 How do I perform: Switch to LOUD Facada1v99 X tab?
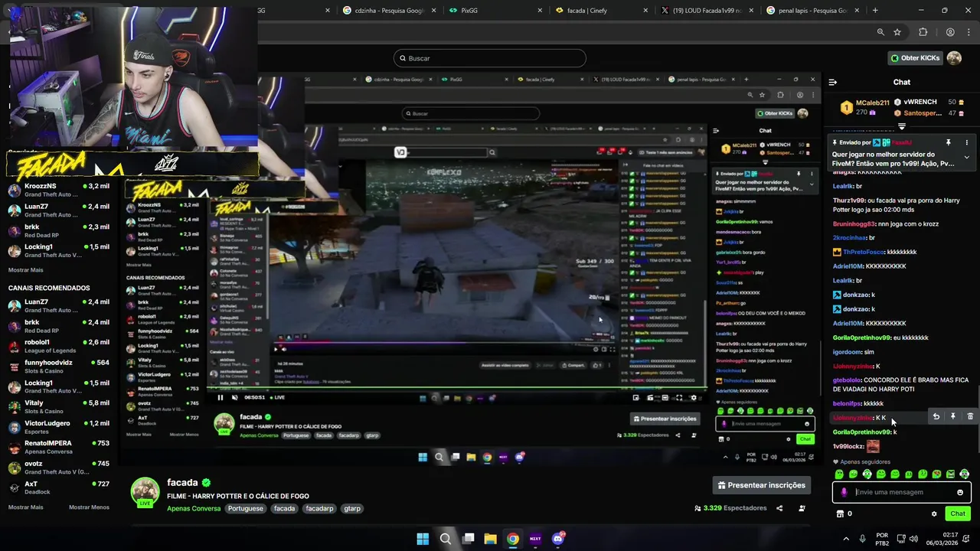tap(706, 11)
